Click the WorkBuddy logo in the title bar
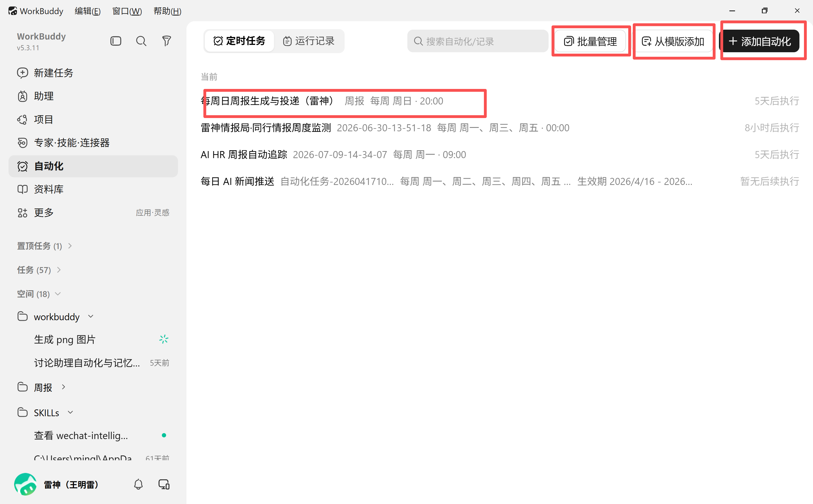The image size is (813, 504). (x=13, y=11)
